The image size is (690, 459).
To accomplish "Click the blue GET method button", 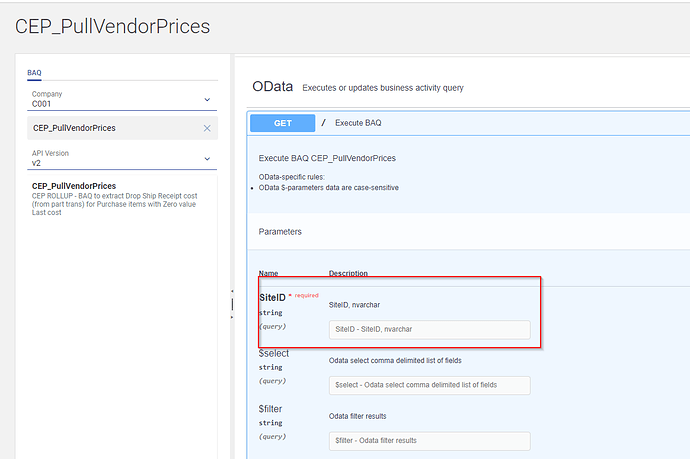I will point(283,123).
